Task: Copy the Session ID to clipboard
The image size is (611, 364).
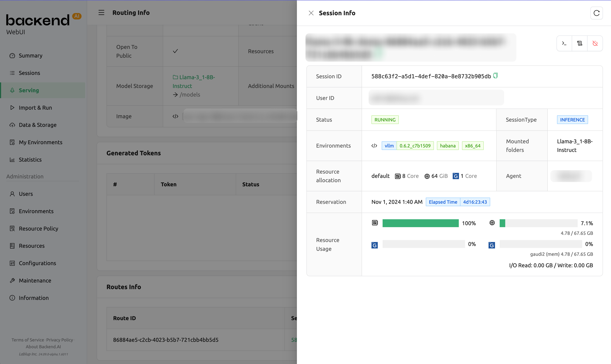Action: click(x=495, y=76)
